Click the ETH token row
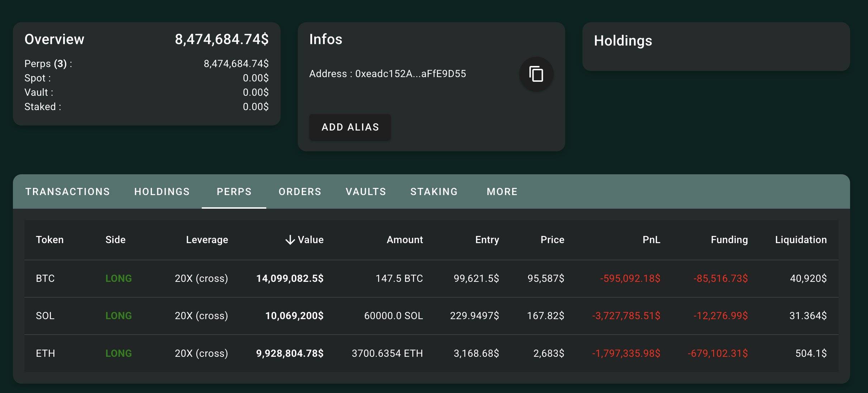This screenshot has width=868, height=393. click(x=46, y=353)
